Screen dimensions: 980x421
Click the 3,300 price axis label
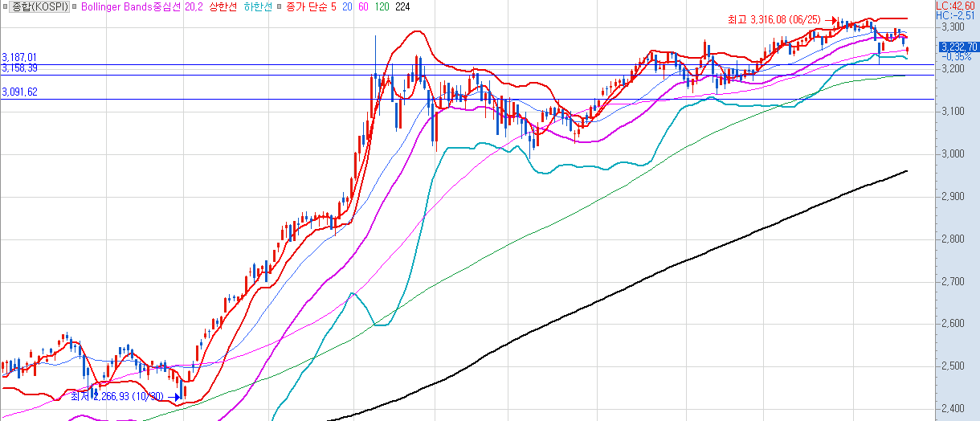pyautogui.click(x=953, y=27)
